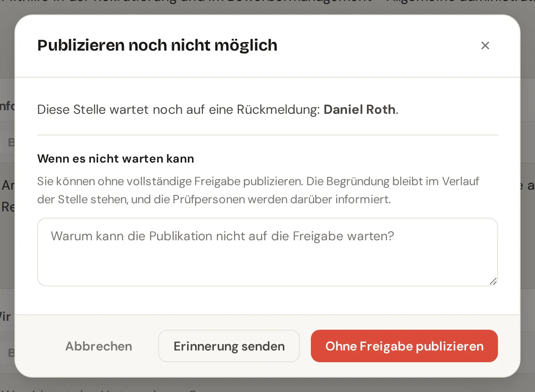535x392 pixels.
Task: Click the textarea resize handle corner
Action: [493, 281]
